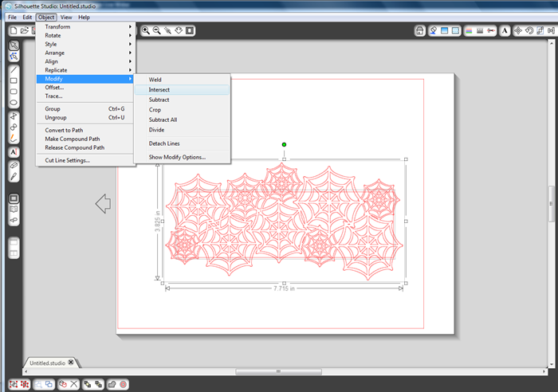Screen dimensions: 558x392
Task: Open the Help menu
Action: [84, 17]
